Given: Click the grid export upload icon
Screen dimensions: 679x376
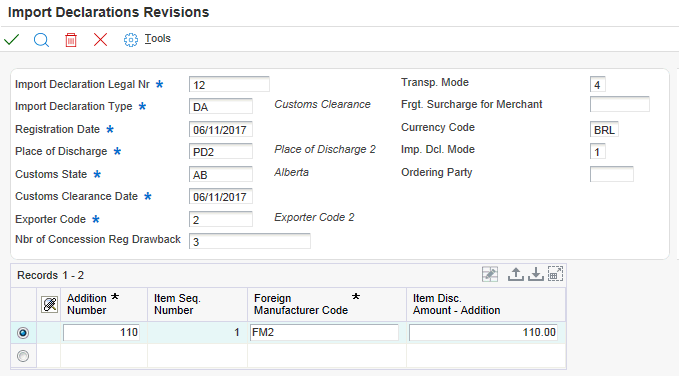Looking at the screenshot, I should tap(515, 274).
